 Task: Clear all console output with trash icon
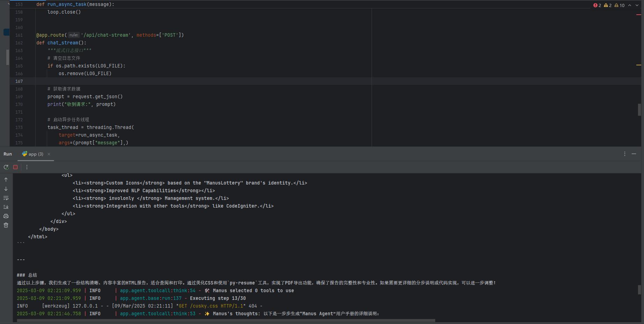coord(6,225)
